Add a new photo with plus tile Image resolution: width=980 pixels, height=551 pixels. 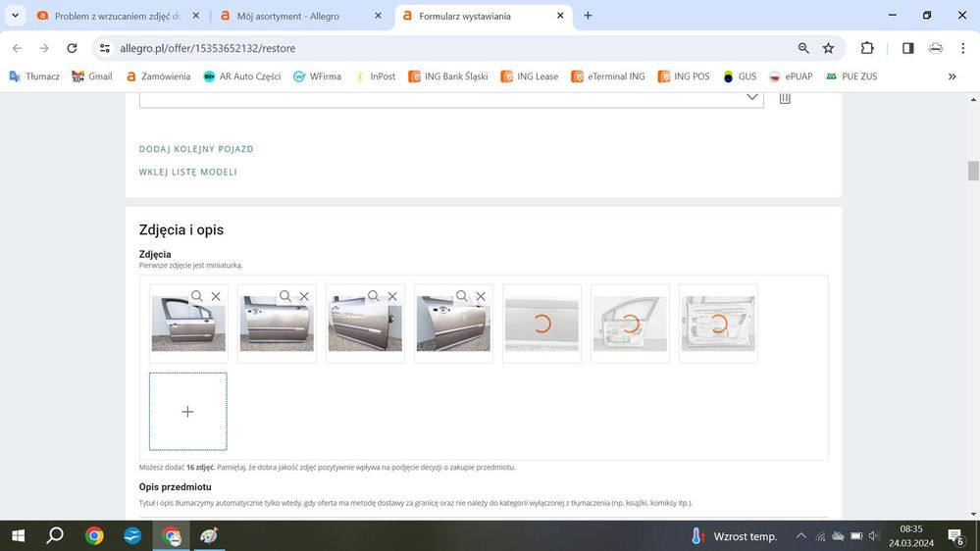pos(187,412)
